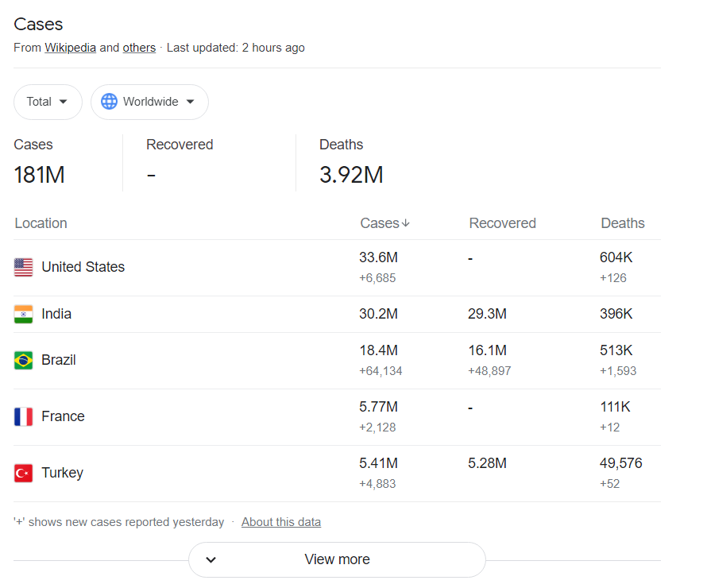Click the worldwide 3.92M deaths total

click(x=351, y=175)
